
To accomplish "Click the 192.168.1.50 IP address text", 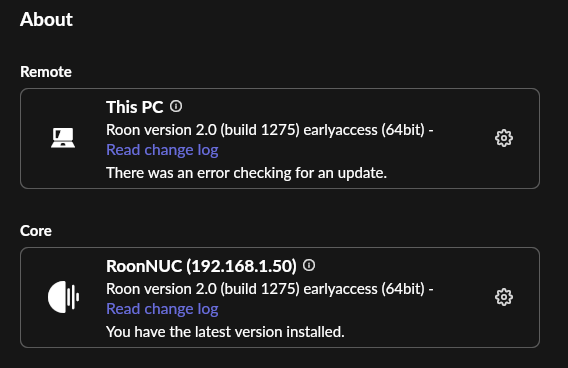I will 241,266.
